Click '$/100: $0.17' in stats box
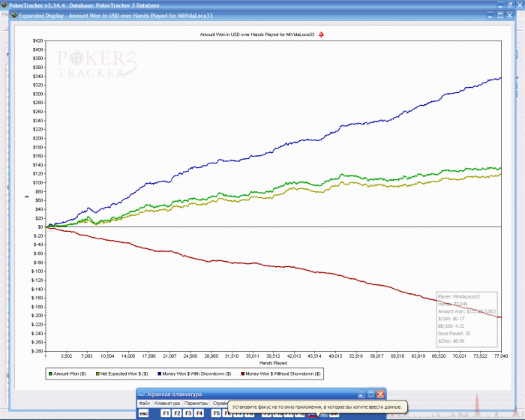 (451, 319)
